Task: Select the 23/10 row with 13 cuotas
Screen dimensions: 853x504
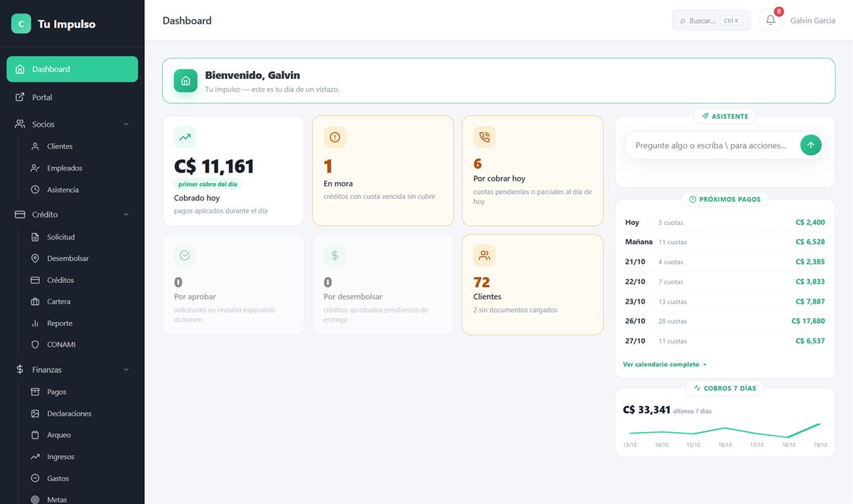Action: point(725,301)
